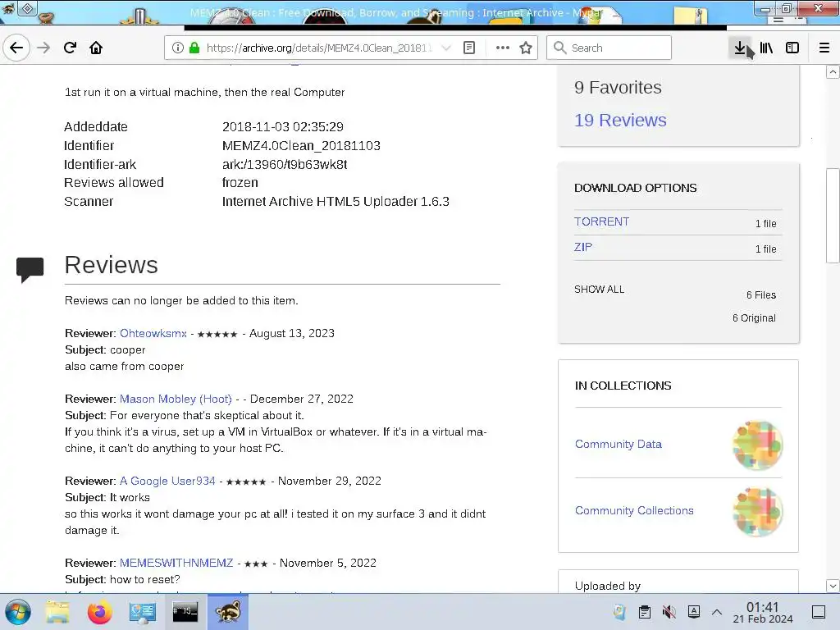
Task: Focus the browser Search field
Action: point(609,48)
